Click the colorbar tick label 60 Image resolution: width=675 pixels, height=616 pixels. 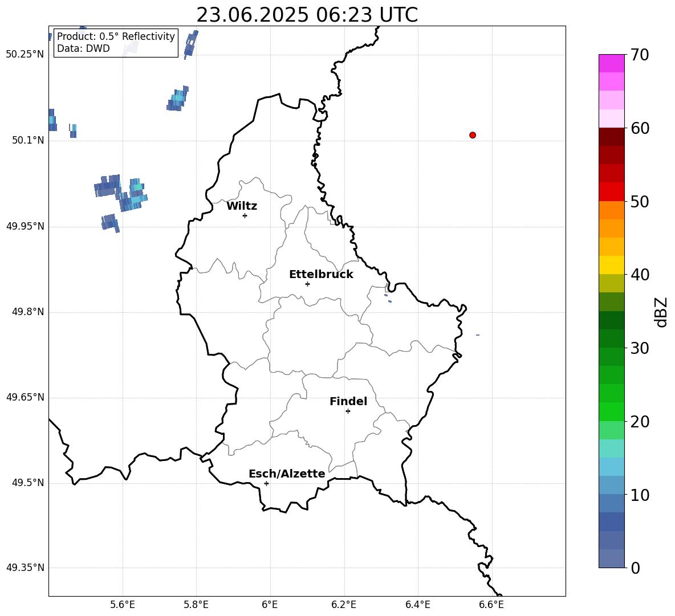640,128
